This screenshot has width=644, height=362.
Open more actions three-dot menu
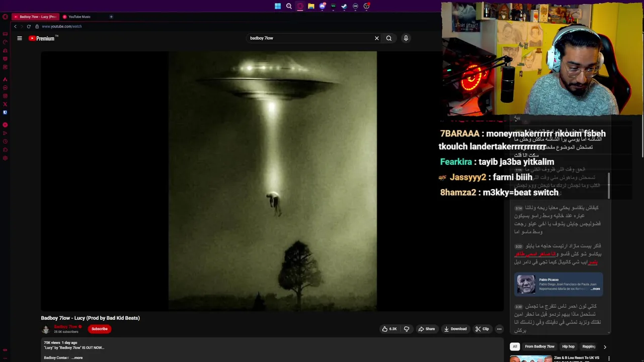click(x=499, y=329)
